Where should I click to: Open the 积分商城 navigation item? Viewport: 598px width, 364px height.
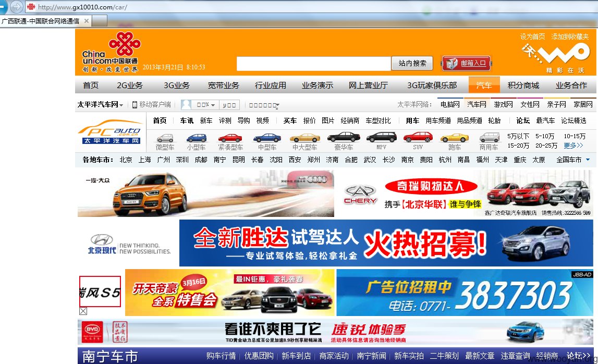point(523,86)
